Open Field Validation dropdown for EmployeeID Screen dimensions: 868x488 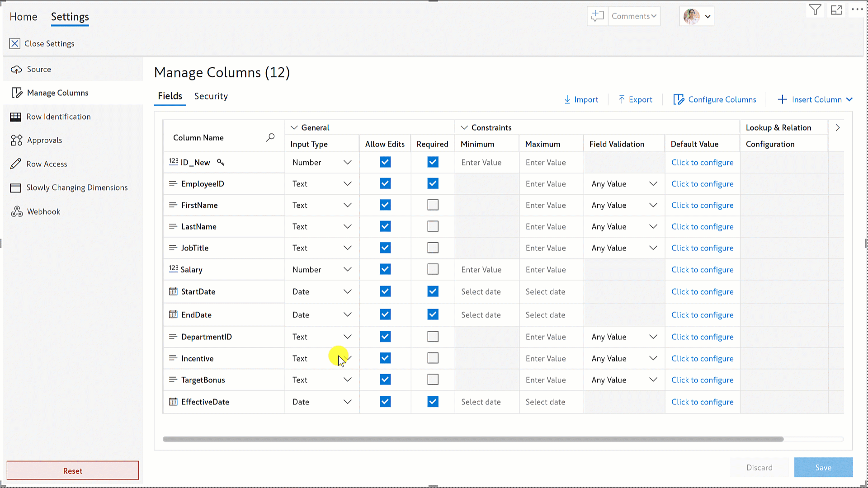pyautogui.click(x=653, y=184)
